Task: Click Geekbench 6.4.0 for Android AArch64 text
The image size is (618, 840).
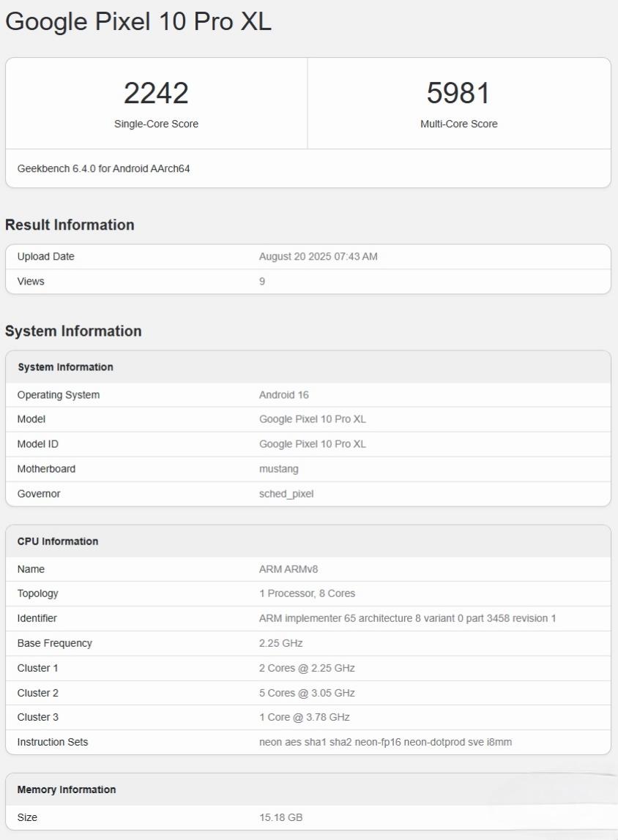Action: click(x=103, y=168)
